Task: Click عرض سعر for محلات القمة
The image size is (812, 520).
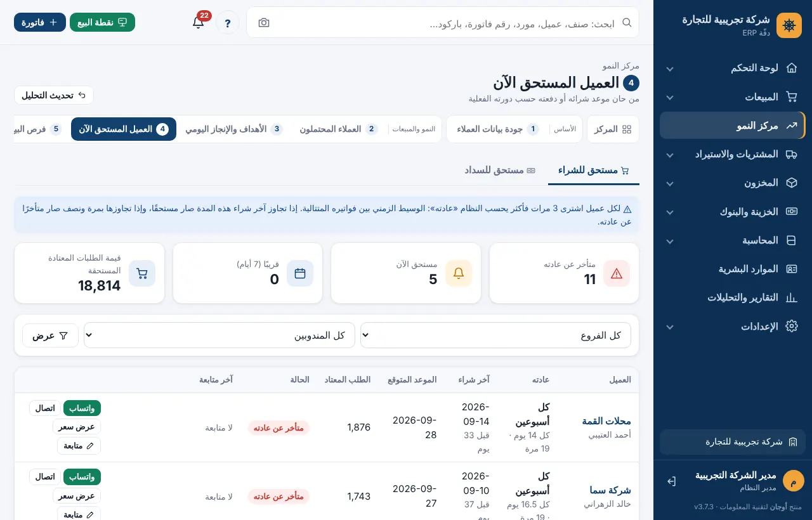Action: coord(77,427)
